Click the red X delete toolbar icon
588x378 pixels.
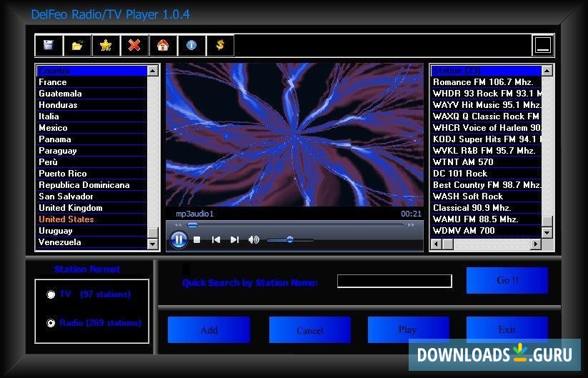coord(134,46)
